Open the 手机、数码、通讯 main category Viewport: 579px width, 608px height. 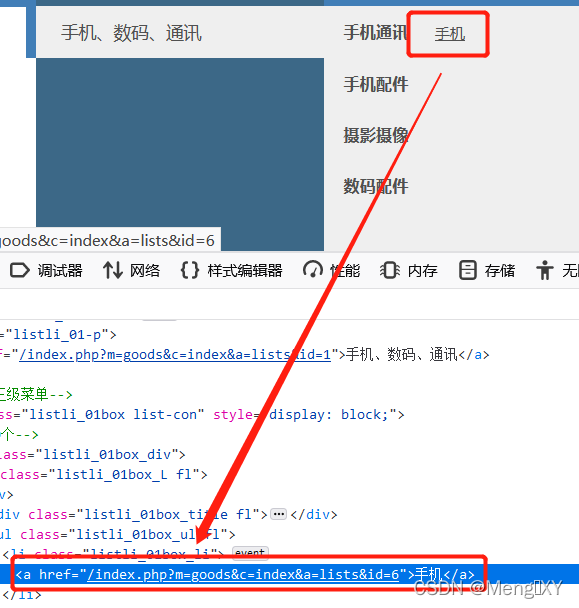131,33
